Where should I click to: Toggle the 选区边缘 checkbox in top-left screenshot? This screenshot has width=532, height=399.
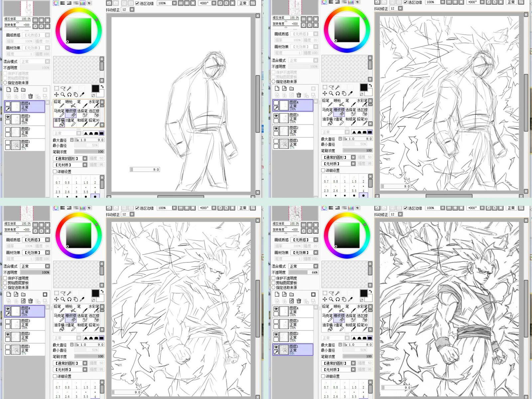[x=137, y=3]
